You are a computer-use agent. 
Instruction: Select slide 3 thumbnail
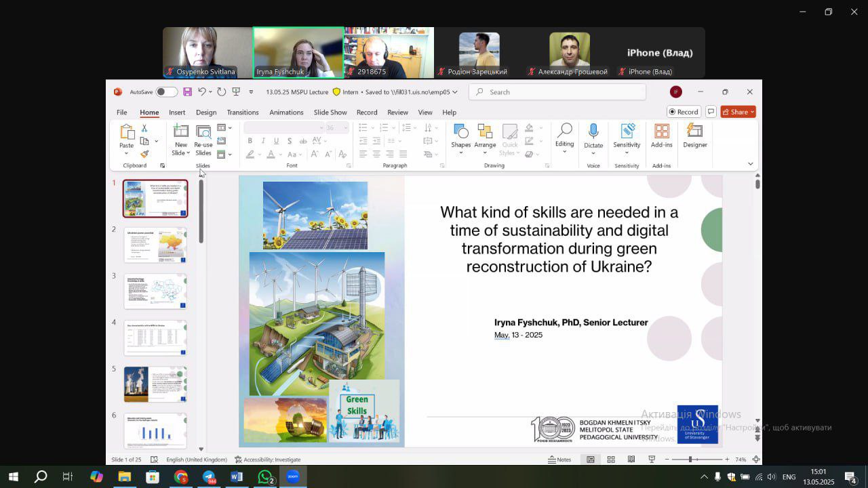click(x=155, y=291)
